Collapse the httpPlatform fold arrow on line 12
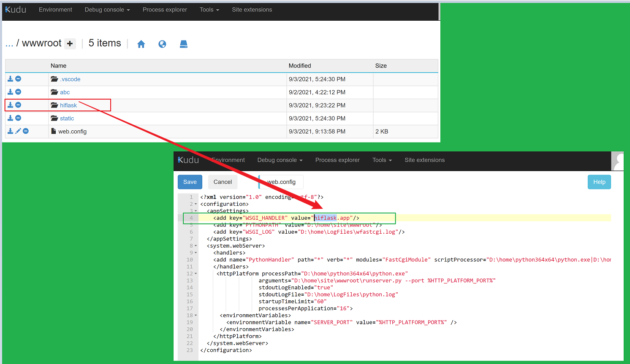Image resolution: width=630 pixels, height=364 pixels. click(196, 274)
